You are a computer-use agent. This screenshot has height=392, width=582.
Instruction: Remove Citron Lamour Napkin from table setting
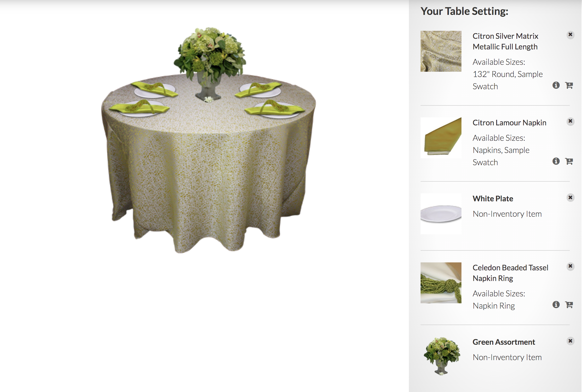tap(570, 121)
